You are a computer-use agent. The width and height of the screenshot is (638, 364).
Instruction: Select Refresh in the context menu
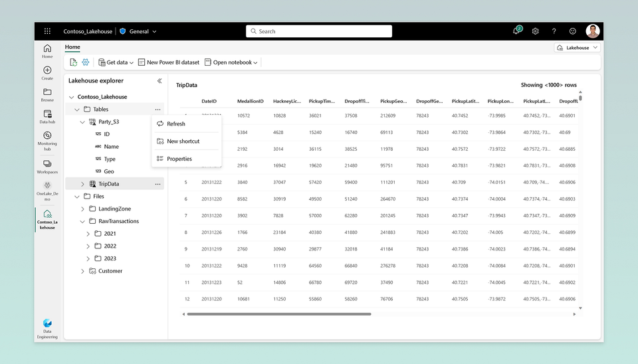coord(187,124)
